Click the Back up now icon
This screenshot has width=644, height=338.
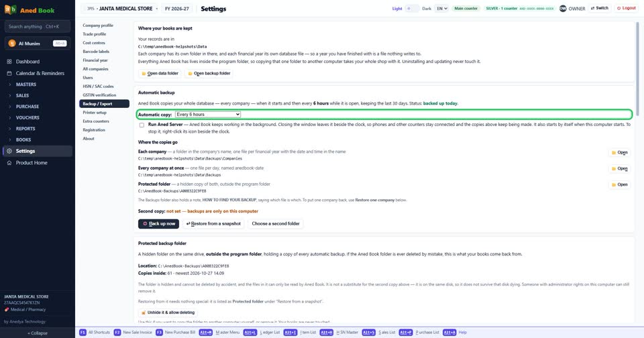pos(145,224)
